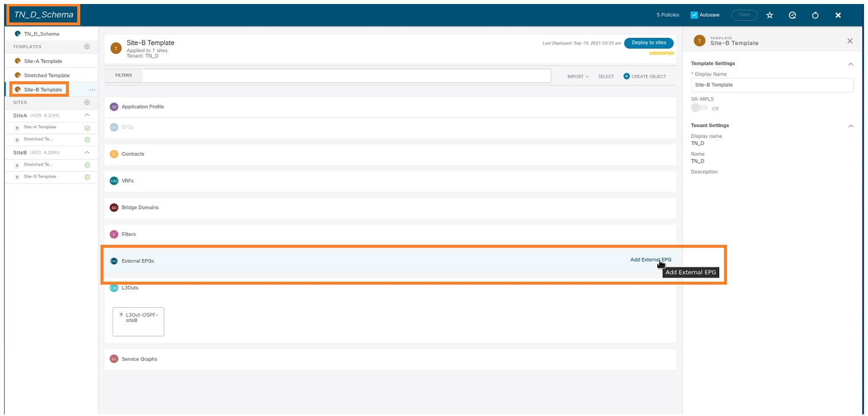
Task: Click the External EPGs section icon
Action: [x=113, y=261]
